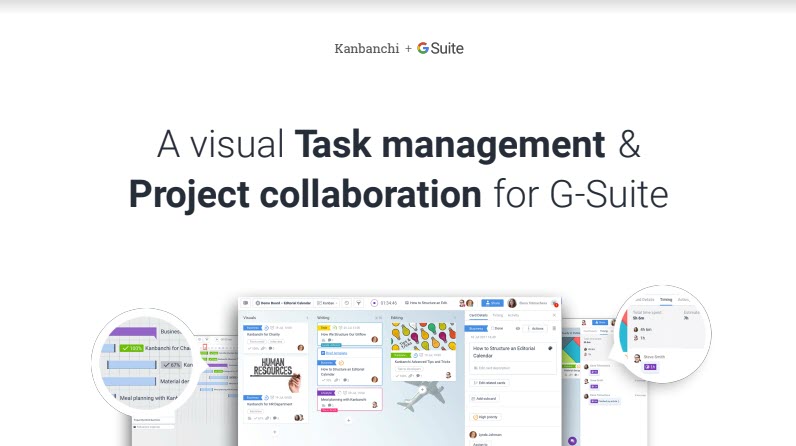
Task: Click the Writing list header
Action: click(323, 318)
